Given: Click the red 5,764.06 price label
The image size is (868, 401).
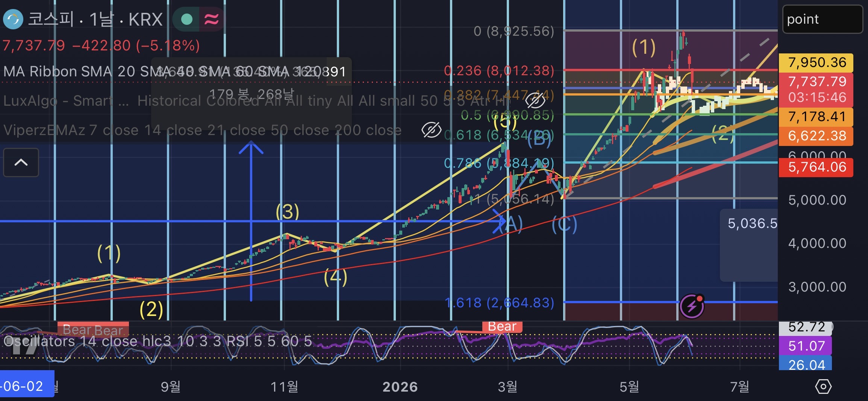Looking at the screenshot, I should 816,167.
